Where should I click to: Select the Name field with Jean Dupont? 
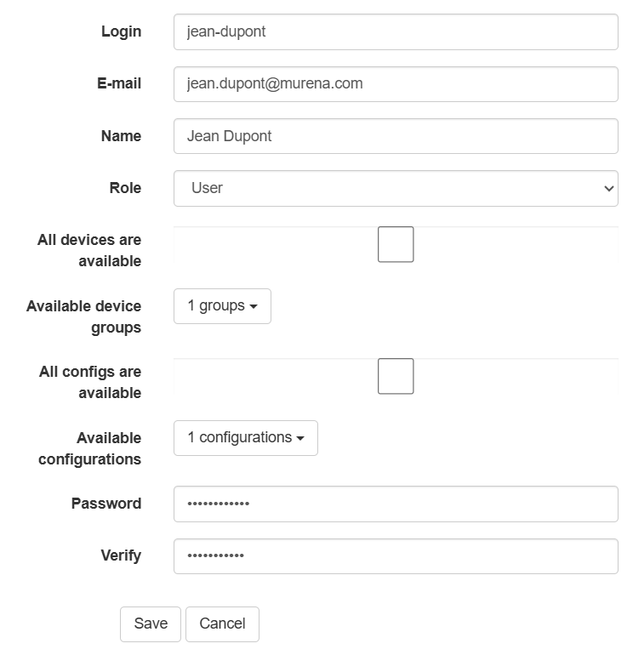point(396,136)
